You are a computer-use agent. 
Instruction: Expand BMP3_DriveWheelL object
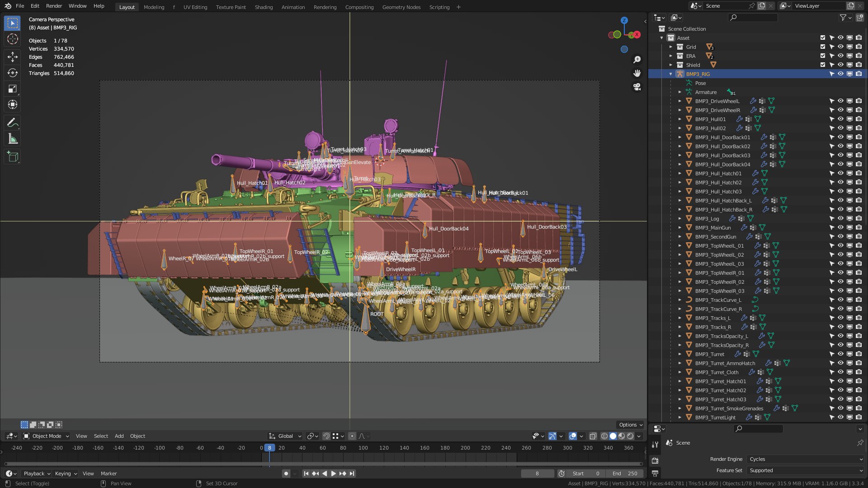pyautogui.click(x=680, y=101)
